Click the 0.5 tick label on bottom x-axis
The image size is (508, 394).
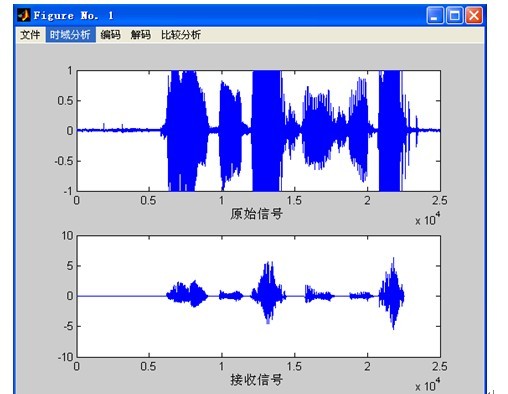tap(148, 366)
